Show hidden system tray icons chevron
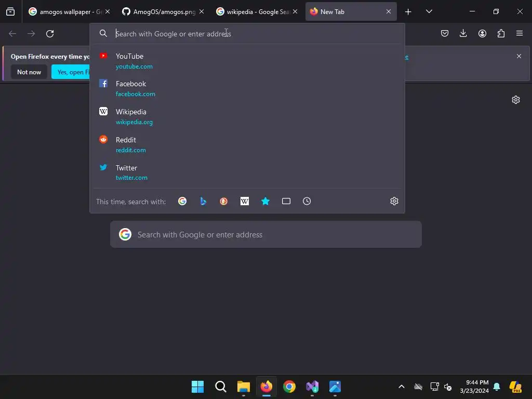Image resolution: width=532 pixels, height=399 pixels. 402,387
